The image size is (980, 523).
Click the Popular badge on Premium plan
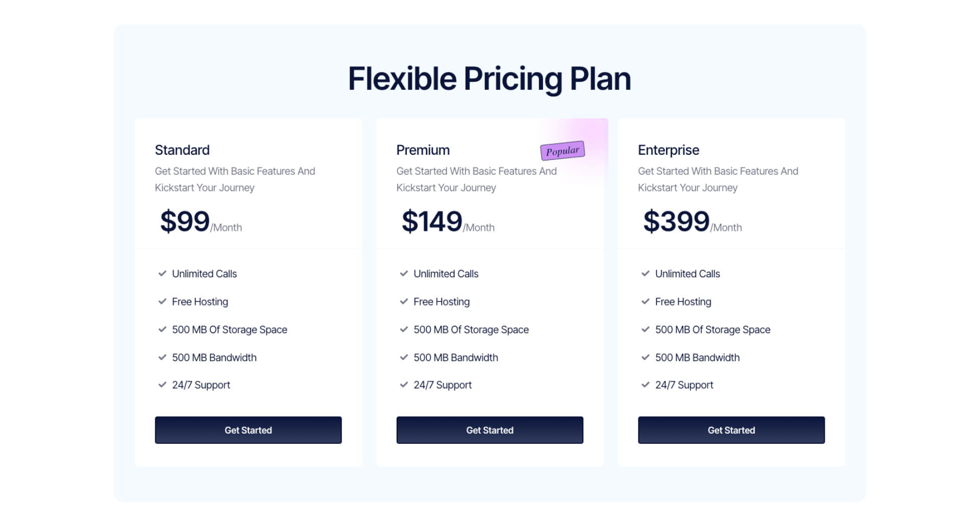[562, 151]
